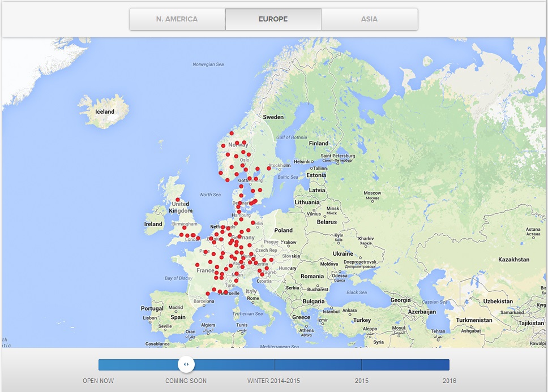Click the Sweden country label
548x392 pixels.
(273, 117)
